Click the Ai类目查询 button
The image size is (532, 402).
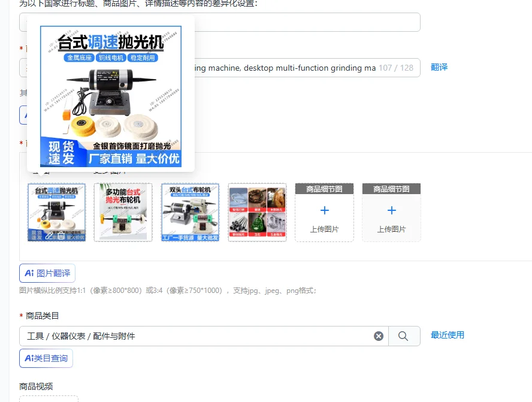tap(46, 358)
